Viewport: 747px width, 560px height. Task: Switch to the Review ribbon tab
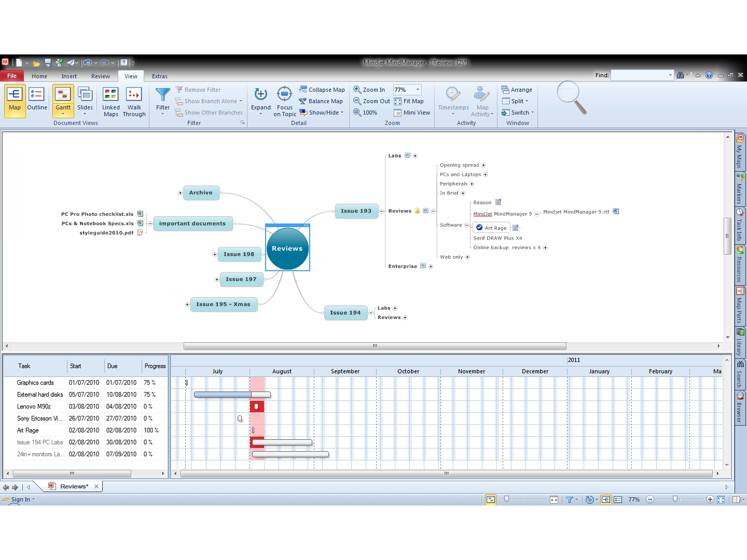pos(100,76)
